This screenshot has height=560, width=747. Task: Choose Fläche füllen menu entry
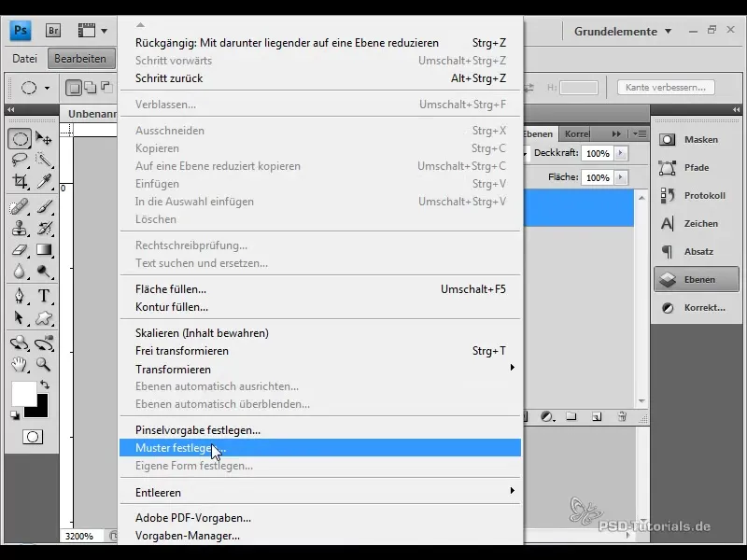coord(320,289)
